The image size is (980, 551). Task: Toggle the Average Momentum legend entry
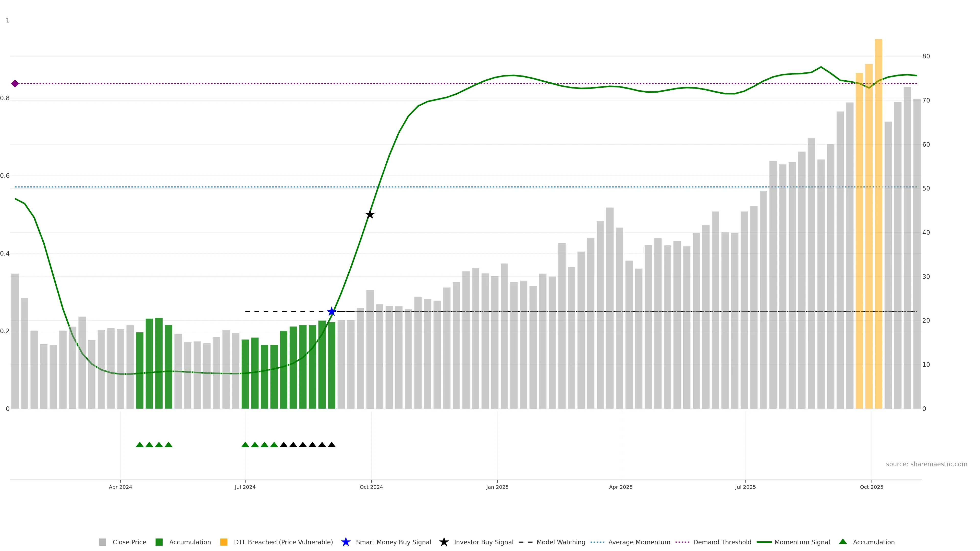pyautogui.click(x=639, y=542)
